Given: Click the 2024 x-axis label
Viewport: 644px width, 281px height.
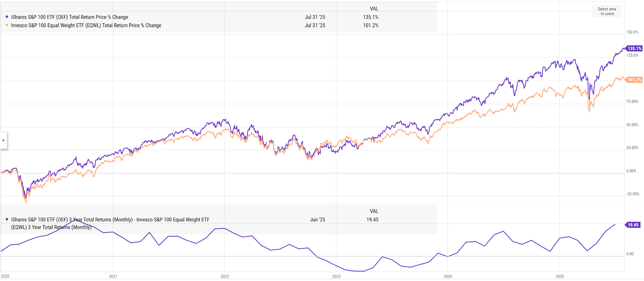Looking at the screenshot, I should [x=448, y=276].
